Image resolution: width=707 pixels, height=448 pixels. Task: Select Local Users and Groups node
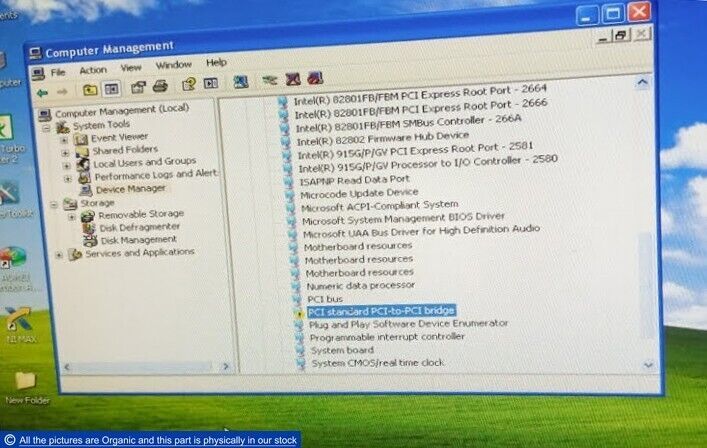(x=145, y=162)
